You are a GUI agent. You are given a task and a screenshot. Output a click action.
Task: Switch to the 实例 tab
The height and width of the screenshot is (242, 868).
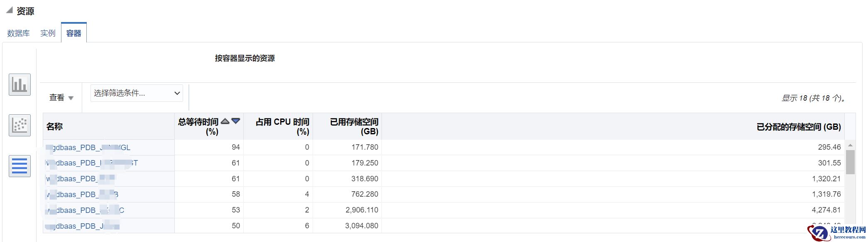[x=48, y=33]
